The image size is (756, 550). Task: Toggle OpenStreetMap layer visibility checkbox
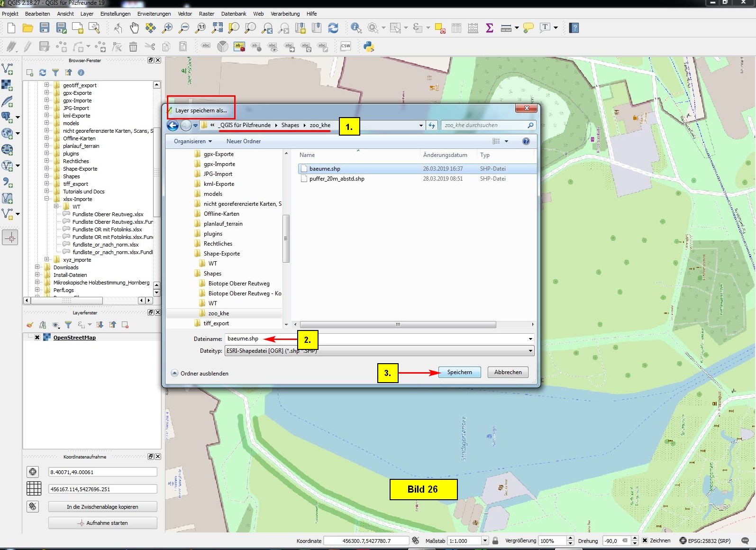pyautogui.click(x=37, y=338)
